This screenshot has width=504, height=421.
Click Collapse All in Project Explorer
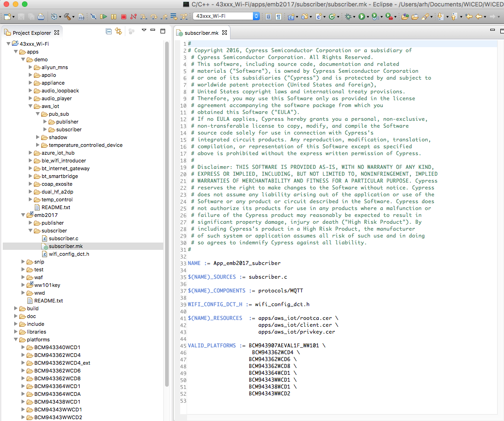(x=109, y=31)
